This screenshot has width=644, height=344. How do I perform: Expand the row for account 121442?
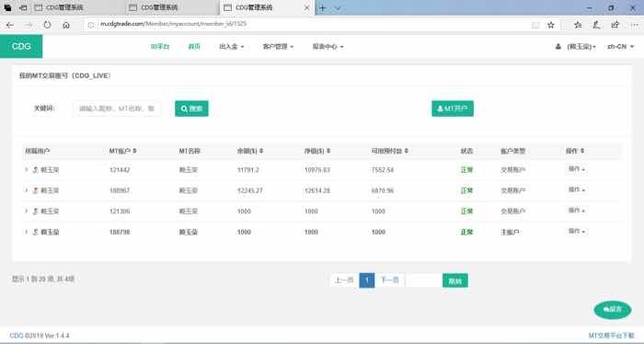pos(27,169)
